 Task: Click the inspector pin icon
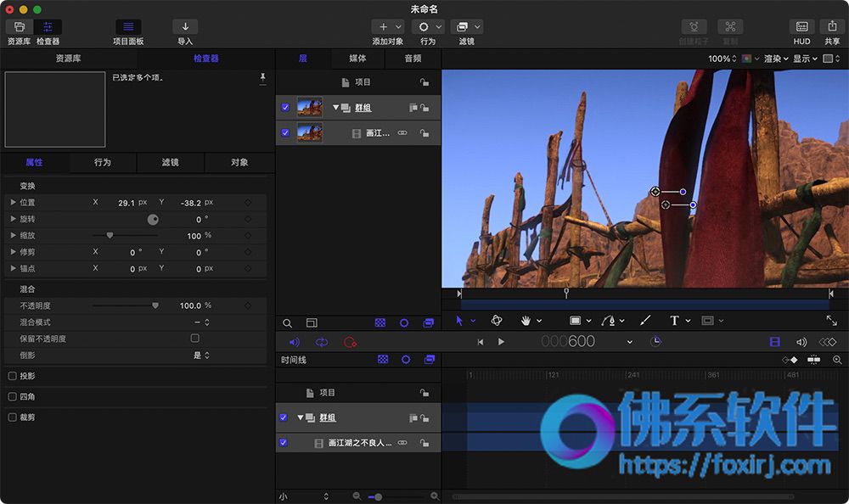pos(262,79)
